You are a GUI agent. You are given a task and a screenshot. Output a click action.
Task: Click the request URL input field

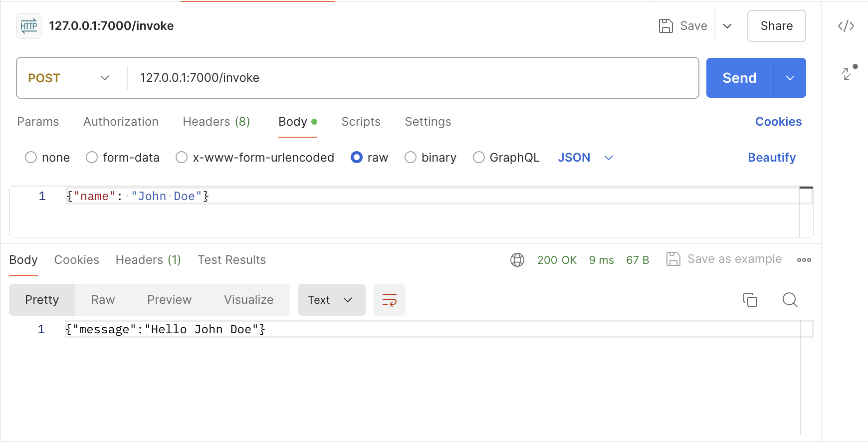(x=413, y=78)
